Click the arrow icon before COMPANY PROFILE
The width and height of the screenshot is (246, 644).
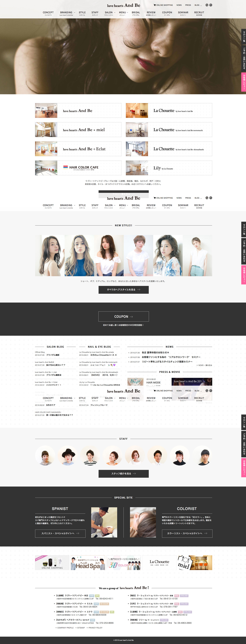coord(56,628)
